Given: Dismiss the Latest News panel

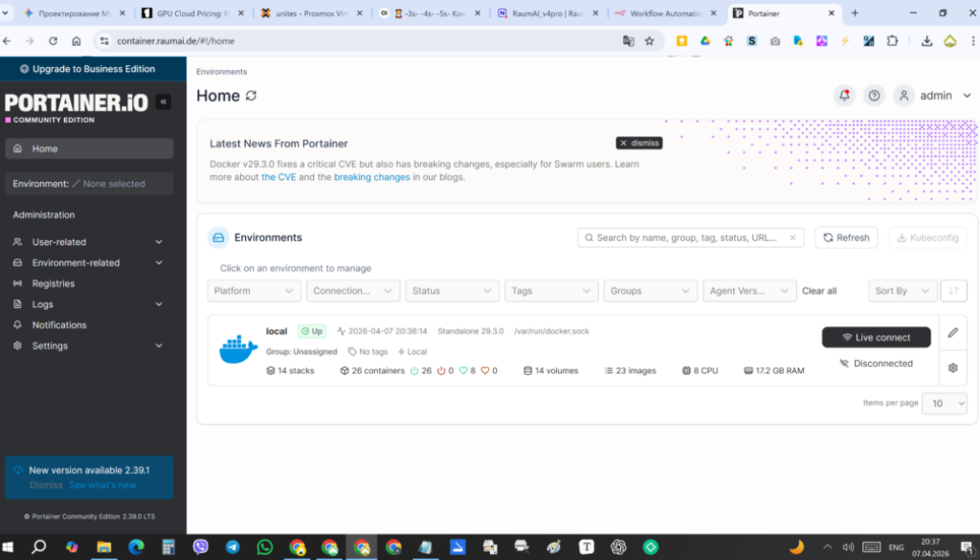Looking at the screenshot, I should coord(638,144).
